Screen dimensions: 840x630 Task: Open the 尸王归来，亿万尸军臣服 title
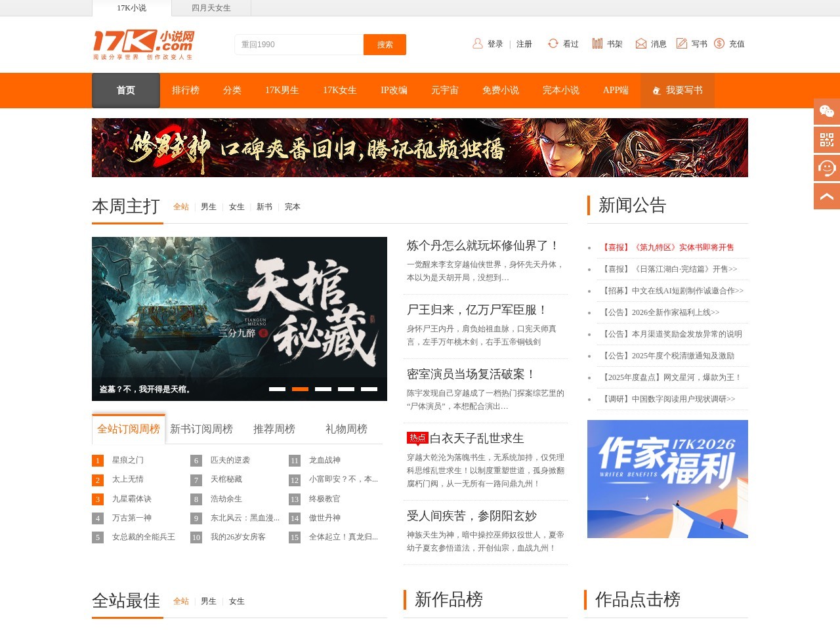click(476, 310)
